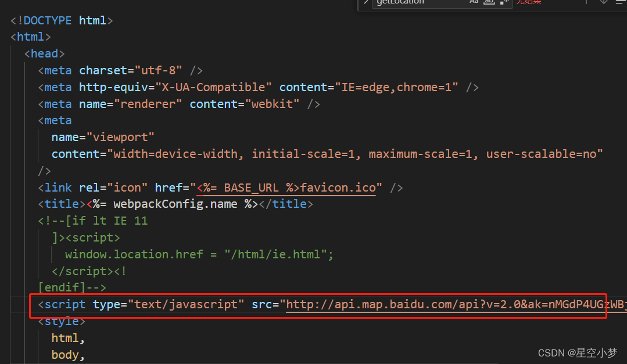Click the src attribute name on script tag
Viewport: 627px width, 364px height.
262,304
